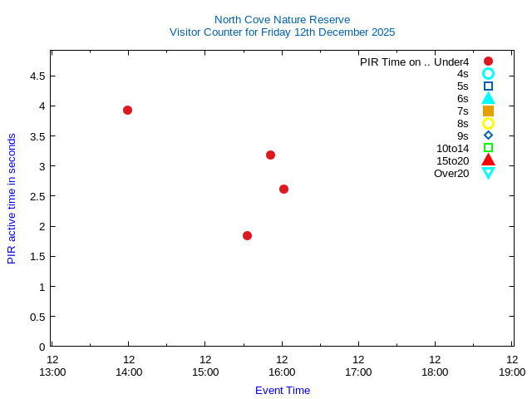Click the 'Visitor Counter for Friday' subtitle
This screenshot has height=399, width=532.
282,32
